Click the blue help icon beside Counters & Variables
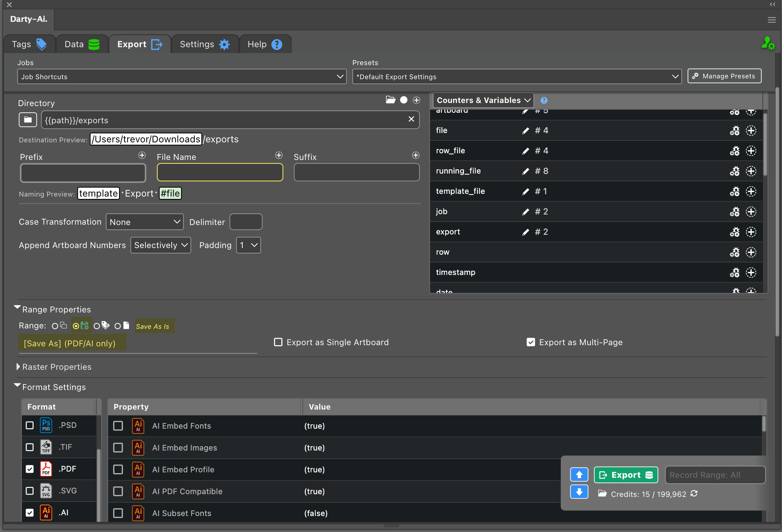The height and width of the screenshot is (532, 782). click(544, 101)
